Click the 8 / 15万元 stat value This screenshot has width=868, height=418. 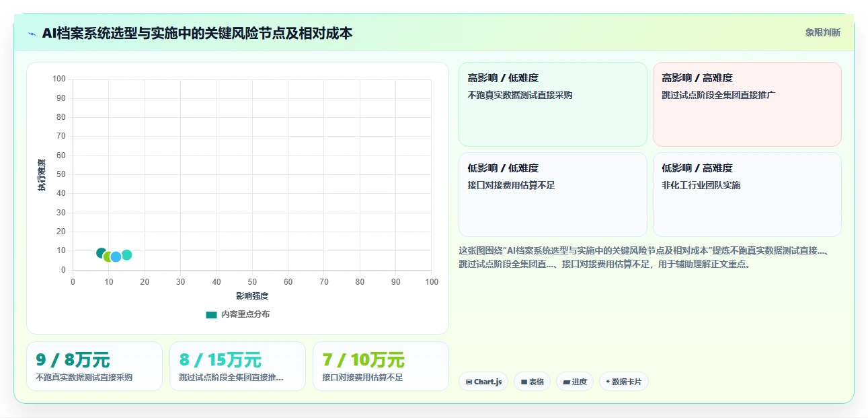221,360
